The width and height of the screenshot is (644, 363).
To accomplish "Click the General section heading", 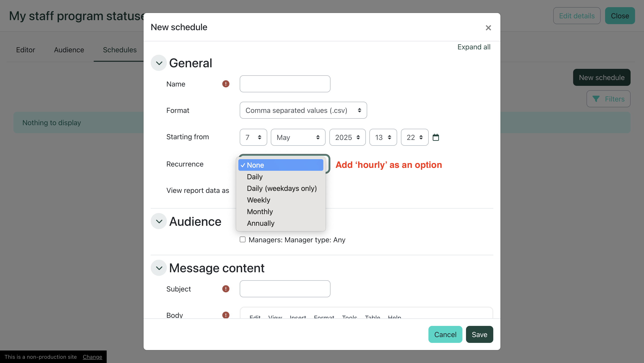I will [x=191, y=63].
